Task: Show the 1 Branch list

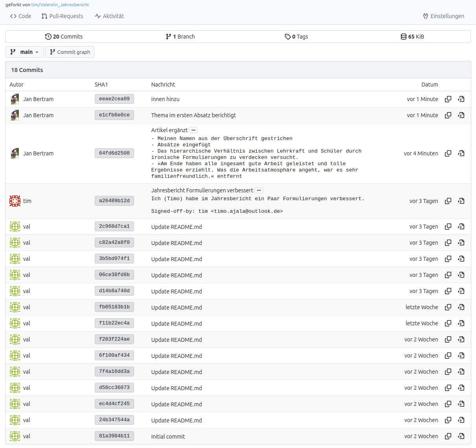Action: click(180, 37)
